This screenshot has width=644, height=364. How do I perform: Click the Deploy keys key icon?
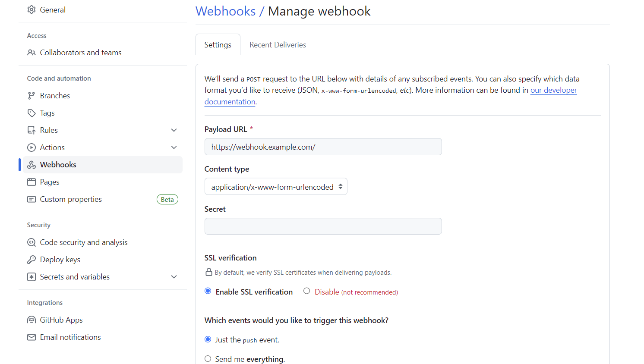pos(32,260)
